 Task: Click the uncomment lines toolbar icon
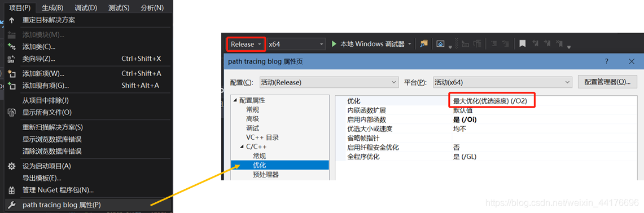coord(506,44)
